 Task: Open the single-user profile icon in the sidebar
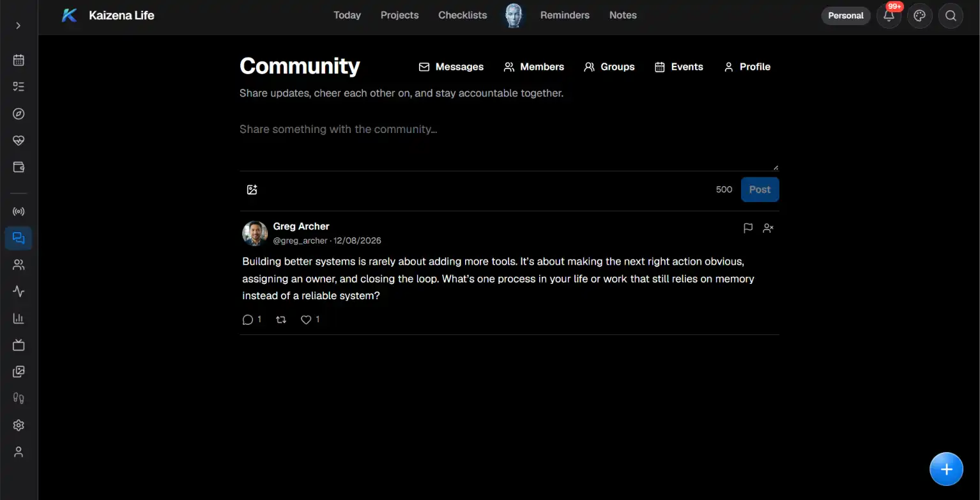pos(19,452)
